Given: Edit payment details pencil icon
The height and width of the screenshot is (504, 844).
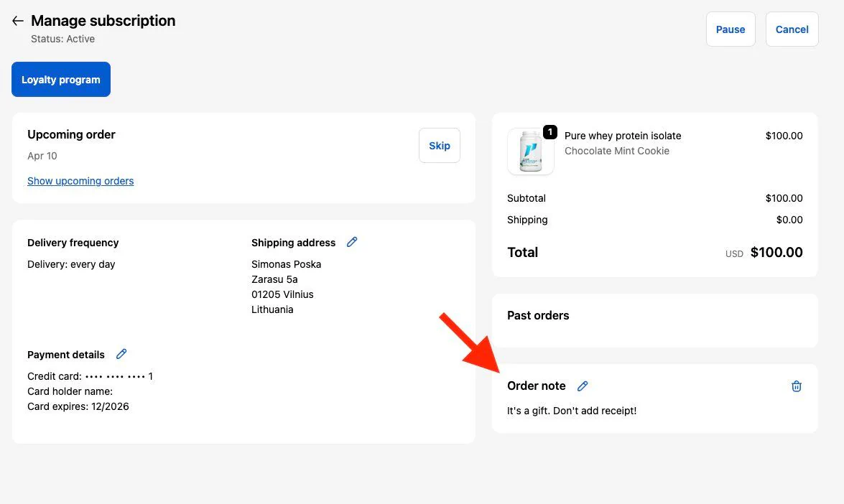Looking at the screenshot, I should (121, 354).
